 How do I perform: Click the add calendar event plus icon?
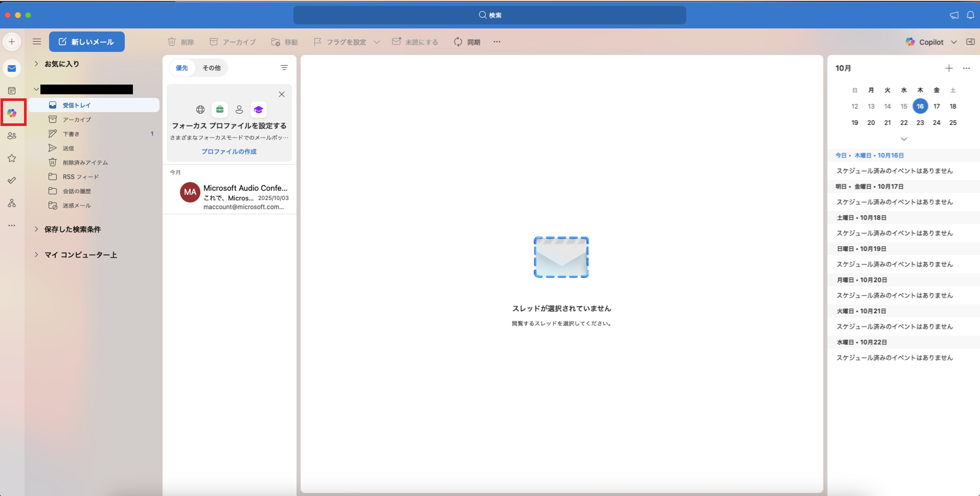coord(948,68)
